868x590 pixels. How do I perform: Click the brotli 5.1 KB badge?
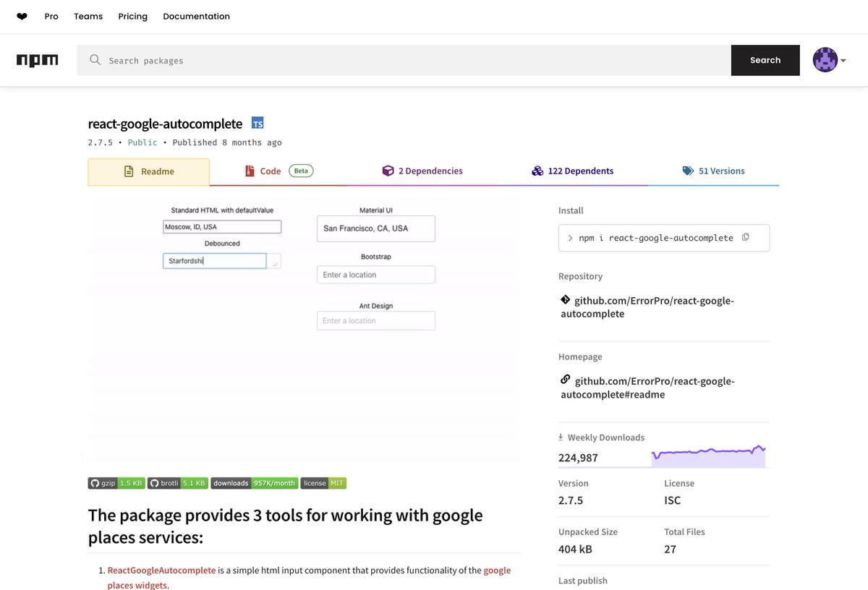coord(178,483)
